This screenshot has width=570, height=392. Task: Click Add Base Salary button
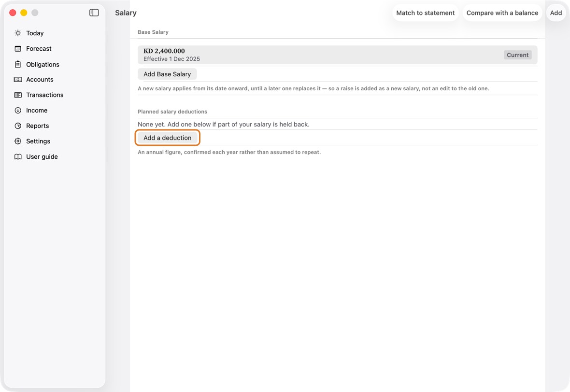167,74
